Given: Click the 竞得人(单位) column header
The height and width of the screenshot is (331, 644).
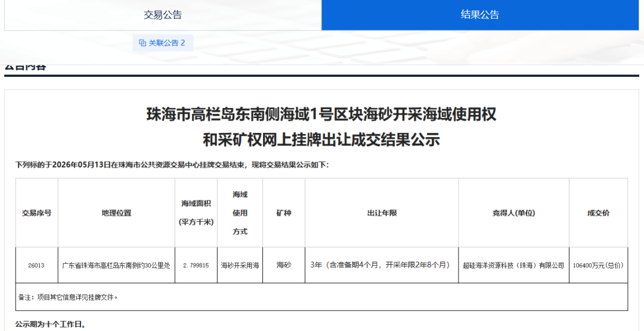Looking at the screenshot, I should [x=514, y=213].
